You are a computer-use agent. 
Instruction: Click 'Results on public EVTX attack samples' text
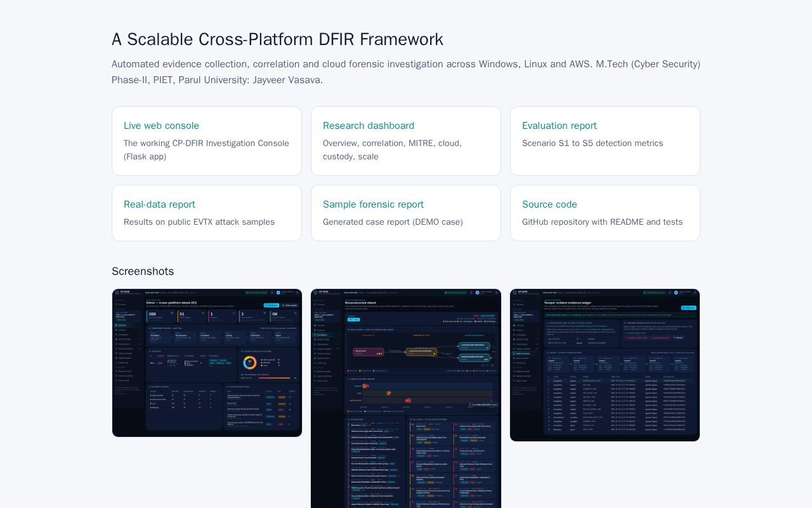[199, 222]
